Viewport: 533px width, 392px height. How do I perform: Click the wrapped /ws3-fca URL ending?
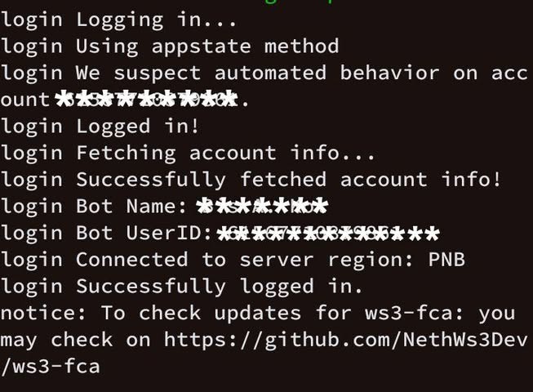[51, 366]
